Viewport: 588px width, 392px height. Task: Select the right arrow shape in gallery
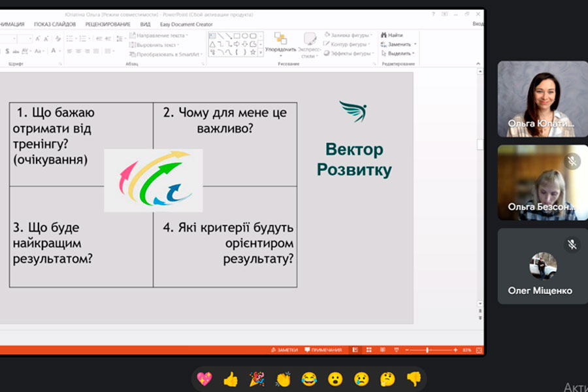237,44
